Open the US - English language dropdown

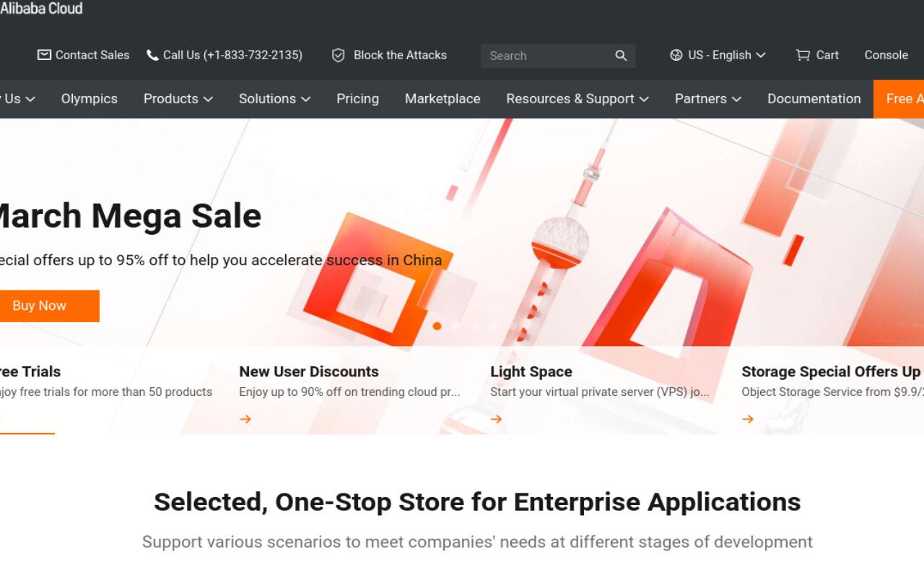pos(718,55)
